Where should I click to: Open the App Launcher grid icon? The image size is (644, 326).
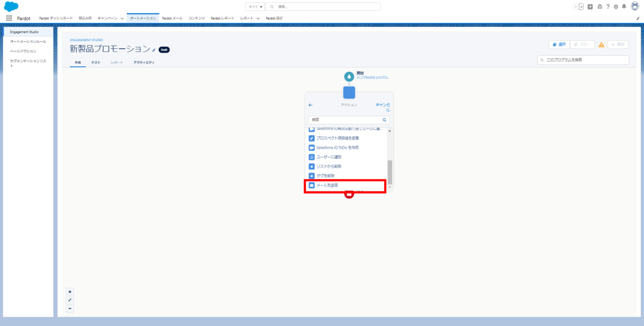[9, 18]
